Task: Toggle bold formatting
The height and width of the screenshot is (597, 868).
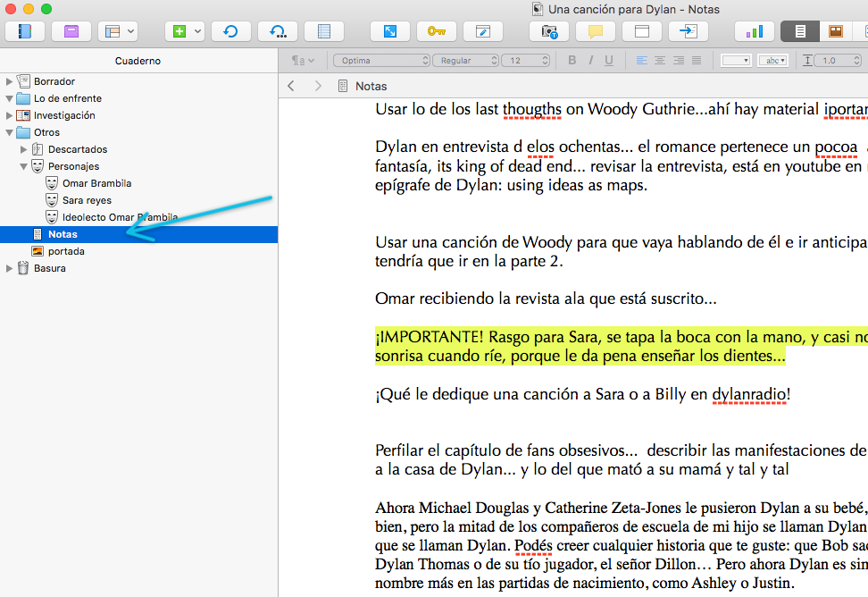Action: coord(572,61)
